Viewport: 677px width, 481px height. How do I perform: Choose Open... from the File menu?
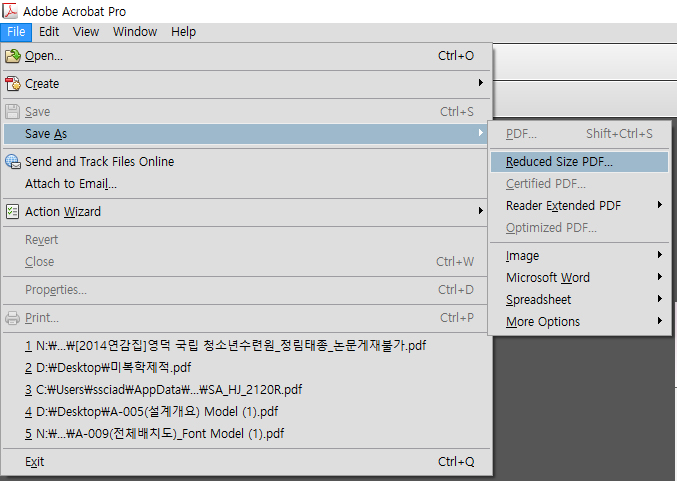pos(248,56)
